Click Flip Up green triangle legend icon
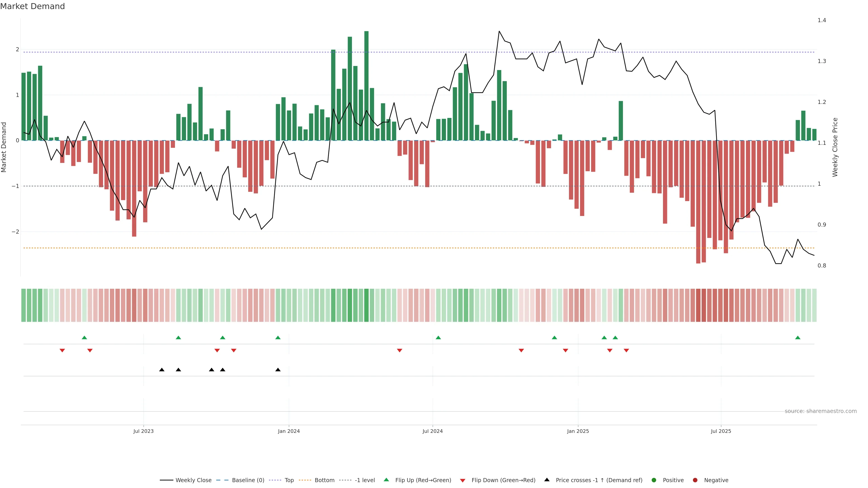Image resolution: width=868 pixels, height=488 pixels. pos(387,480)
